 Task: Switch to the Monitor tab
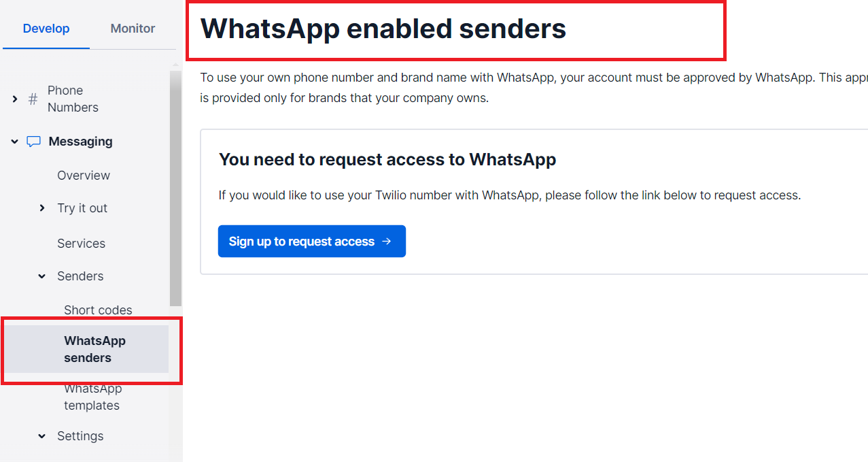133,29
